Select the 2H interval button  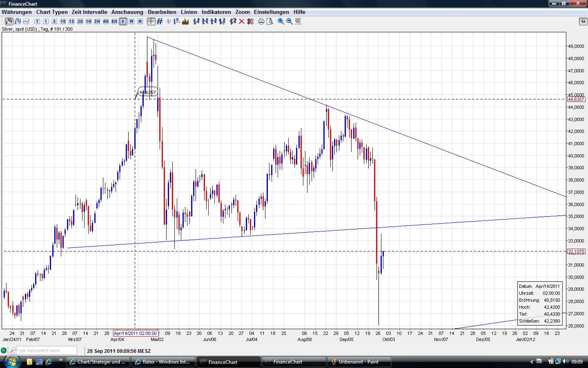point(97,21)
